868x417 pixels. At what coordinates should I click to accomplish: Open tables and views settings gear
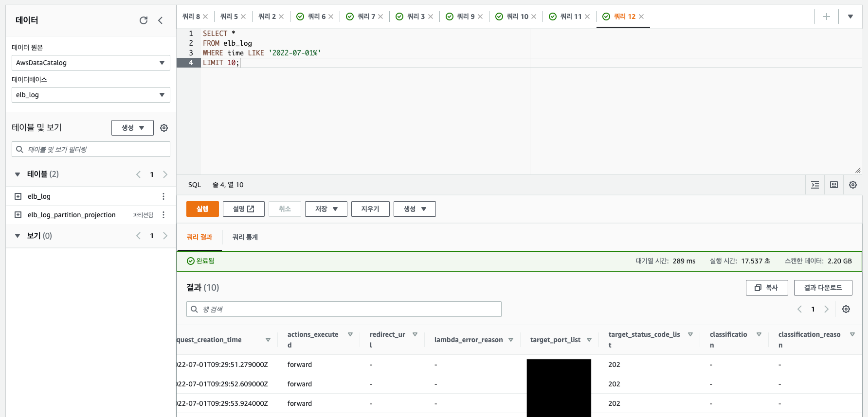(x=164, y=128)
